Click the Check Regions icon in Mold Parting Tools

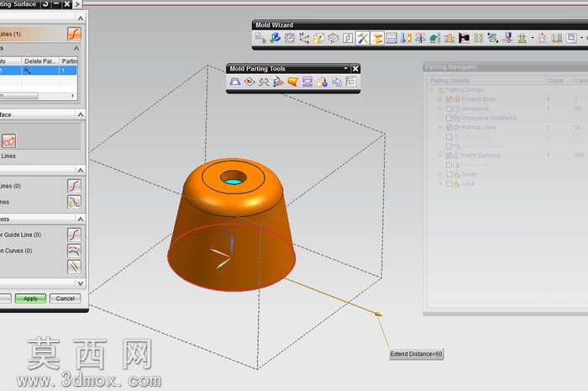[x=235, y=82]
